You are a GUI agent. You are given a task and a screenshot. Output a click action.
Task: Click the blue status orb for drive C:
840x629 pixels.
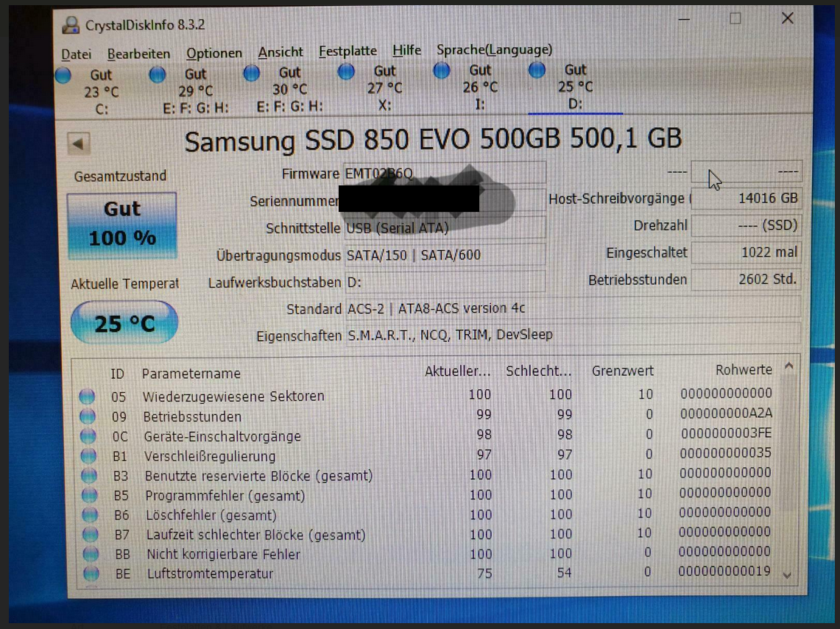(x=63, y=75)
